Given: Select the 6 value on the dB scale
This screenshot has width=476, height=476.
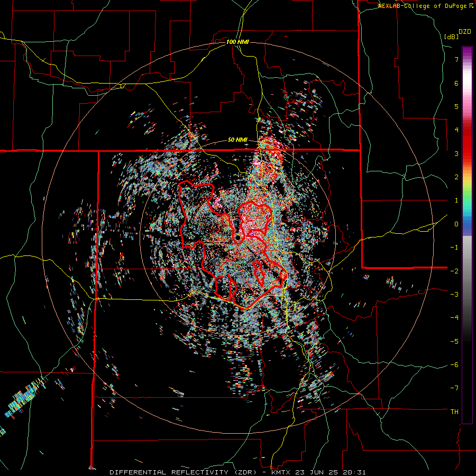Looking at the screenshot, I should click(456, 83).
